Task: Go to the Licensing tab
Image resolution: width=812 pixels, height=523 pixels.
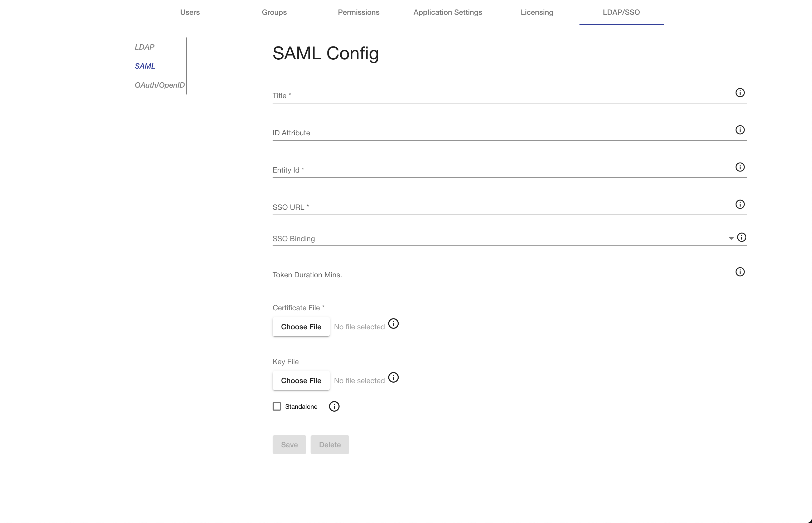Action: coord(537,12)
